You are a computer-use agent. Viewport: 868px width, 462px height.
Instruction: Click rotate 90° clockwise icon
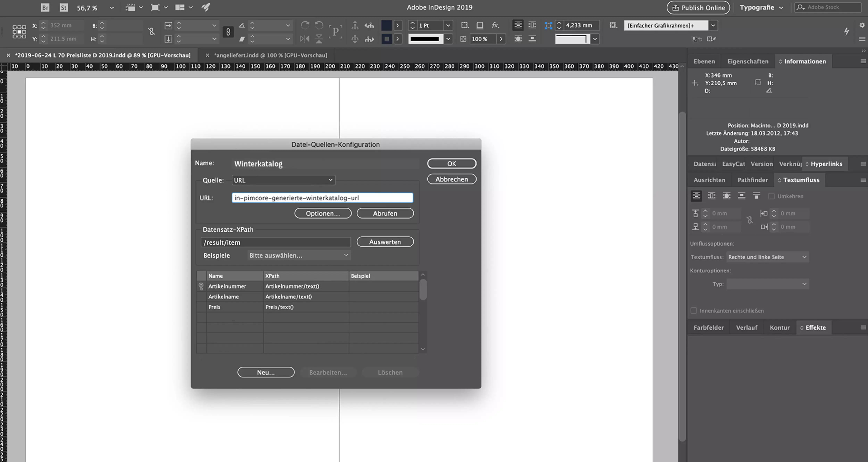click(305, 25)
